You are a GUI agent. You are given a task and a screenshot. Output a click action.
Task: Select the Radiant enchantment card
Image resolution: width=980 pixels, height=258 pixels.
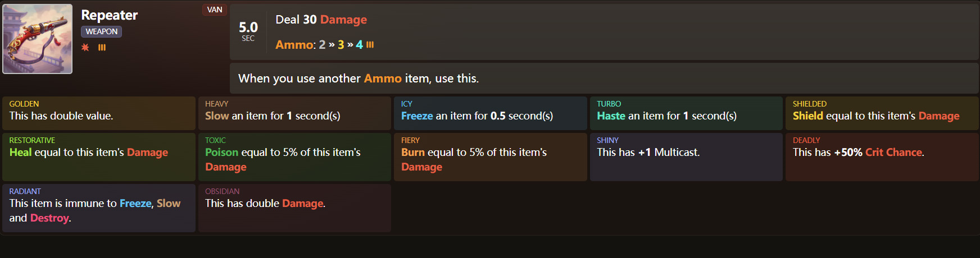coord(99,208)
